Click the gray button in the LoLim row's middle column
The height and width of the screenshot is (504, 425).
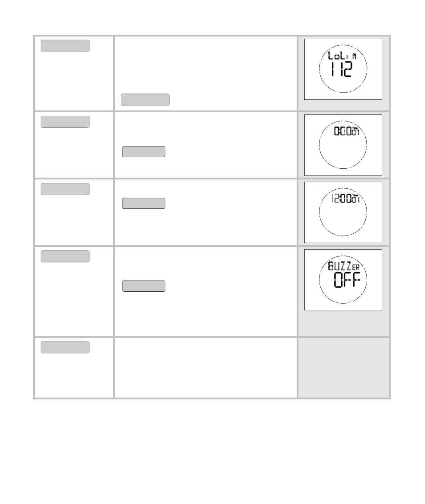click(145, 100)
